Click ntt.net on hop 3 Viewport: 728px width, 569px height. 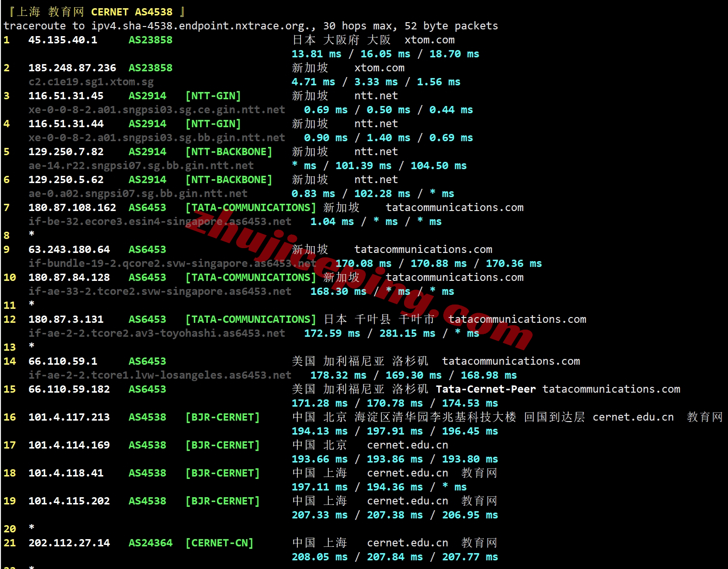point(376,95)
